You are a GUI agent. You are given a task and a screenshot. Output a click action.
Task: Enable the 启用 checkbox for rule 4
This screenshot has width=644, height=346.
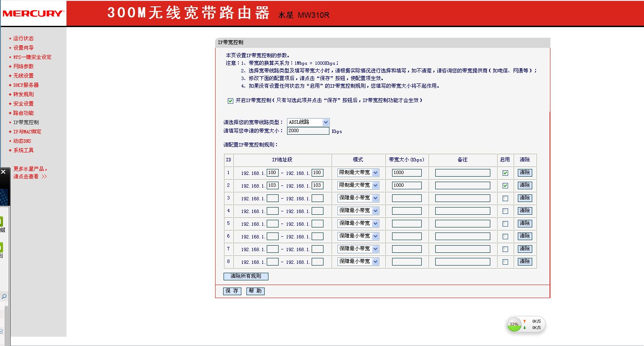pos(505,211)
